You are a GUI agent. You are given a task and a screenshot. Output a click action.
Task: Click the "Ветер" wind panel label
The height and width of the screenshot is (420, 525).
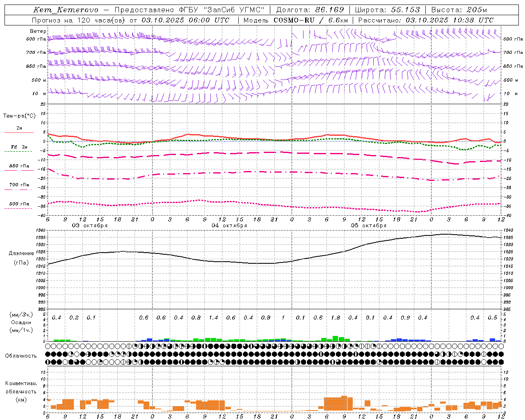38,31
